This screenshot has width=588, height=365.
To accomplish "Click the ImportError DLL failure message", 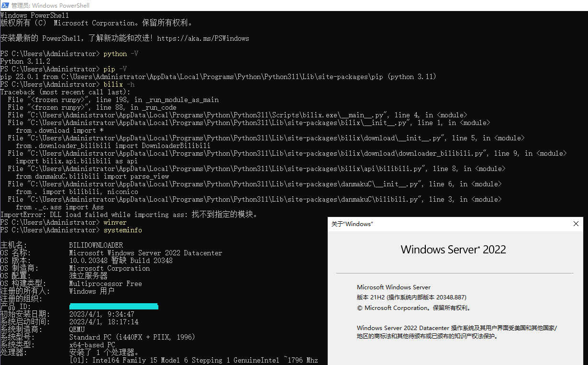I will 129,214.
